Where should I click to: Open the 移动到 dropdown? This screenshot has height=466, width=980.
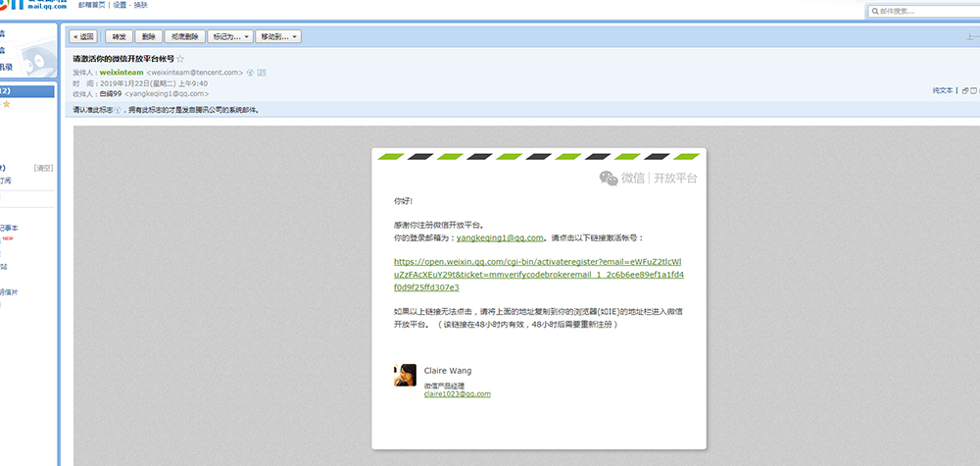point(277,36)
